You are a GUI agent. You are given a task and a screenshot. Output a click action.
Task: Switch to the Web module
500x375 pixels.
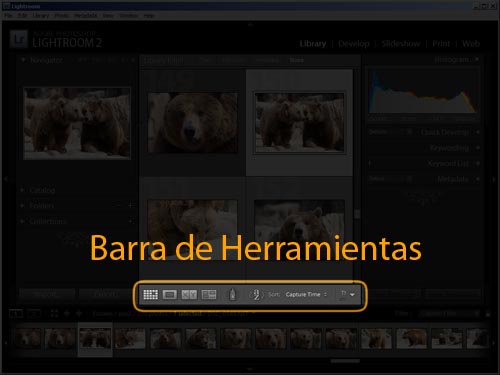pos(471,44)
